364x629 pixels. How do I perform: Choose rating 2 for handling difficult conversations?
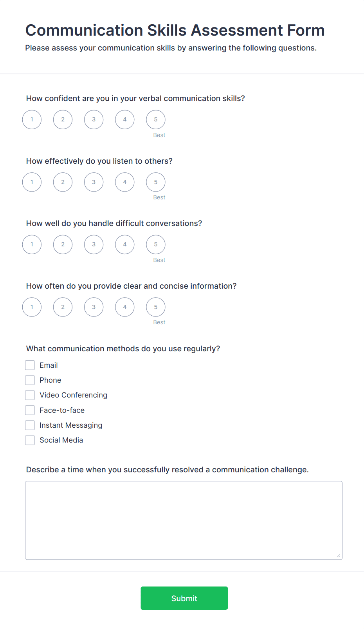tap(63, 244)
